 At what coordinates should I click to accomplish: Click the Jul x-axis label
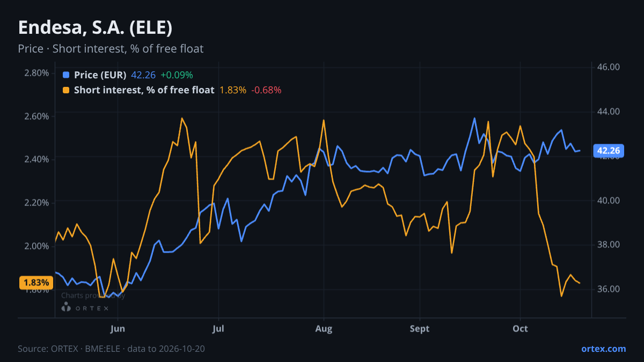[218, 328]
